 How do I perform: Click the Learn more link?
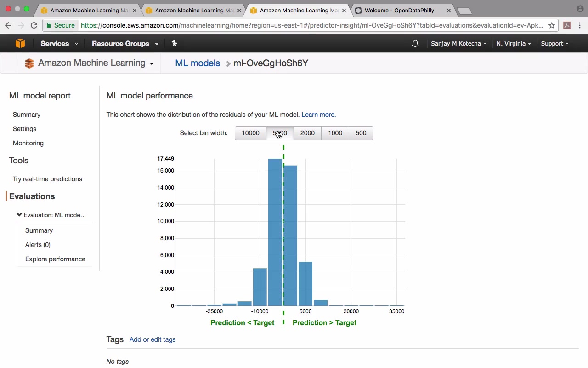tap(318, 115)
